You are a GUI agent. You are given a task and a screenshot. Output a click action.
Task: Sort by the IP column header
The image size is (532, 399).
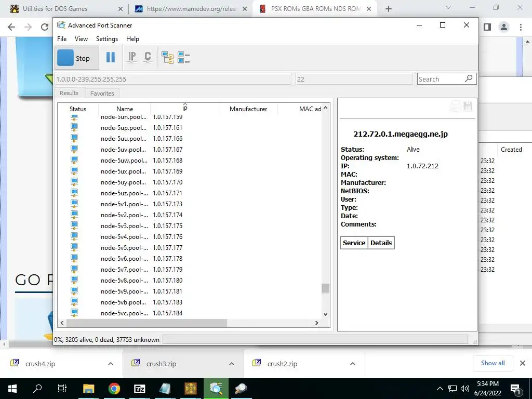pos(184,109)
